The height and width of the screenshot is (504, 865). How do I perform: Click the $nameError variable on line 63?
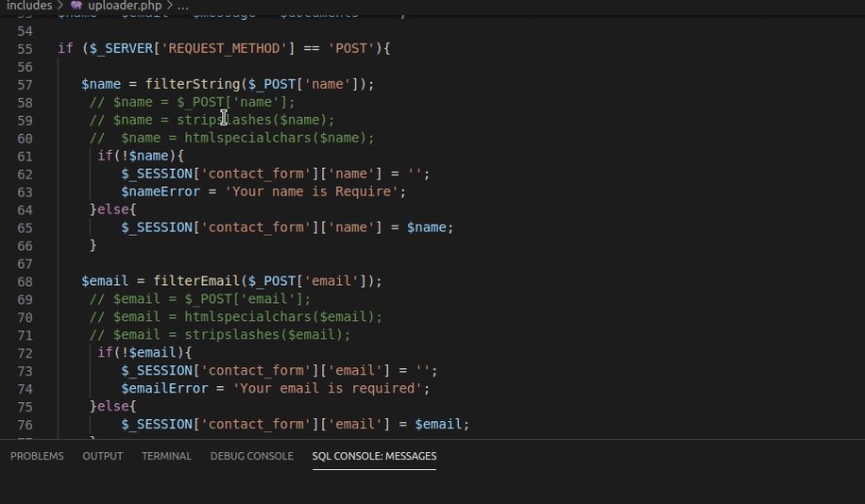coord(161,192)
